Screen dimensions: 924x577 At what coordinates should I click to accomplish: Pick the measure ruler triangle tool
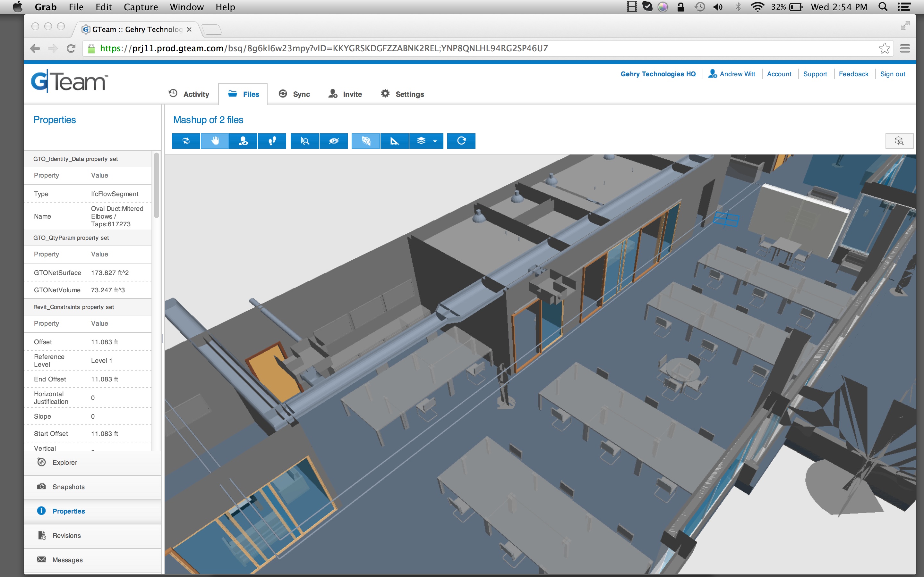394,141
